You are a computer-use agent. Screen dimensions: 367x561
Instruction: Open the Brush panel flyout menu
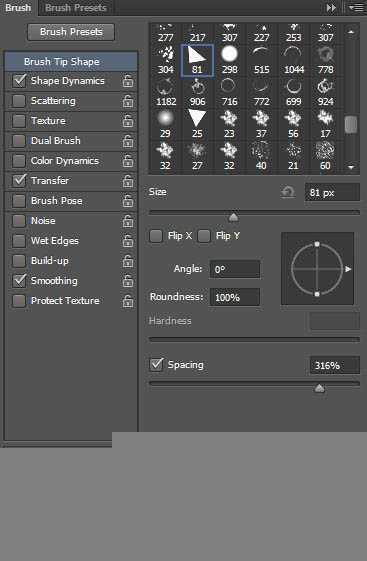pos(356,8)
